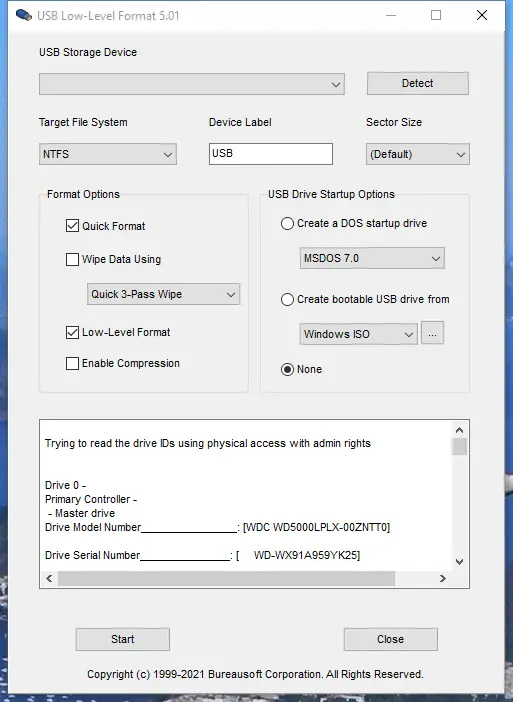Open the Windows ISO dropdown
The image size is (513, 702).
(x=359, y=334)
